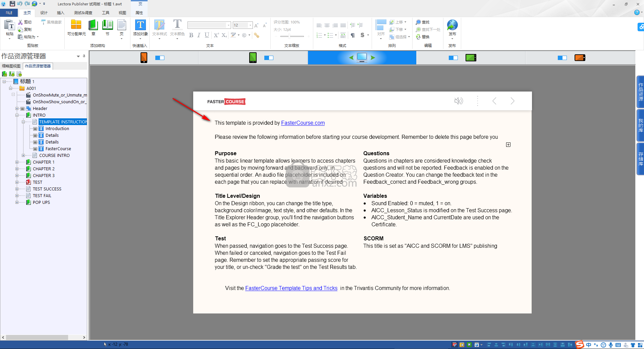
Task: Click the Publish (发布) globe icon
Action: 452,25
